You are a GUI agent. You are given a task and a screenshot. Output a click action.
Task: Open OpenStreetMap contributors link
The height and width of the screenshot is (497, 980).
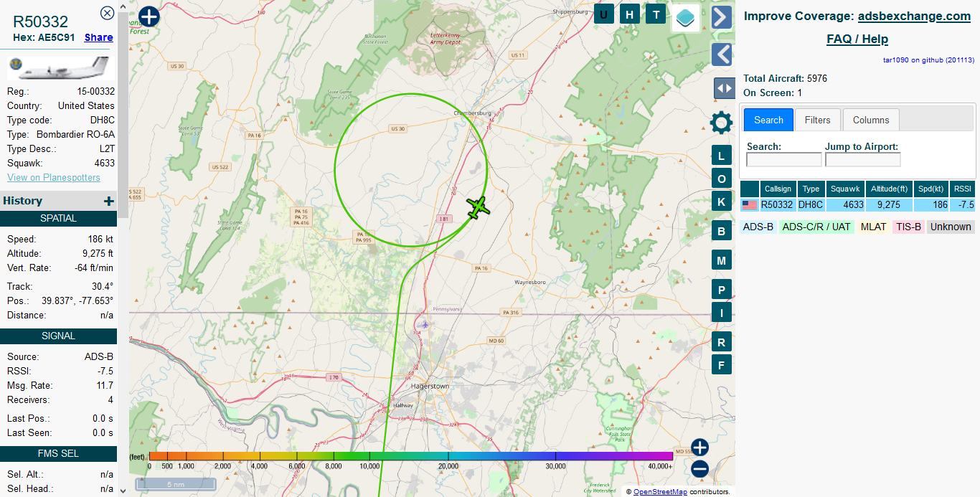[660, 492]
